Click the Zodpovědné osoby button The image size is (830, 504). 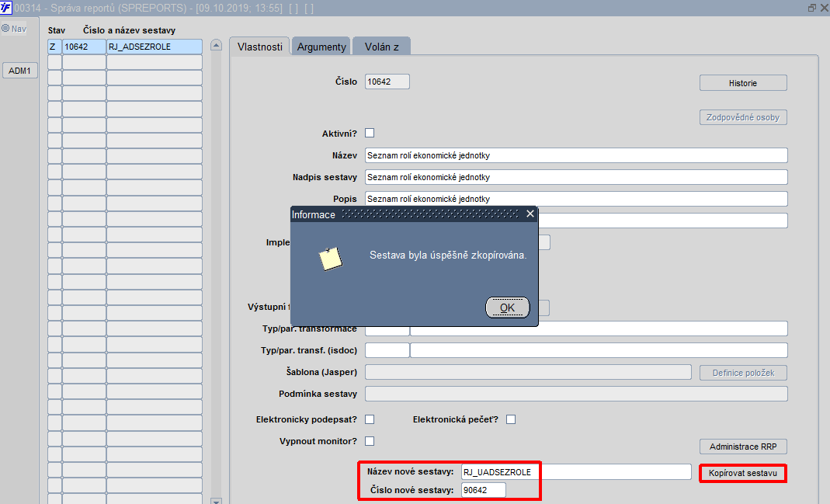(x=743, y=117)
